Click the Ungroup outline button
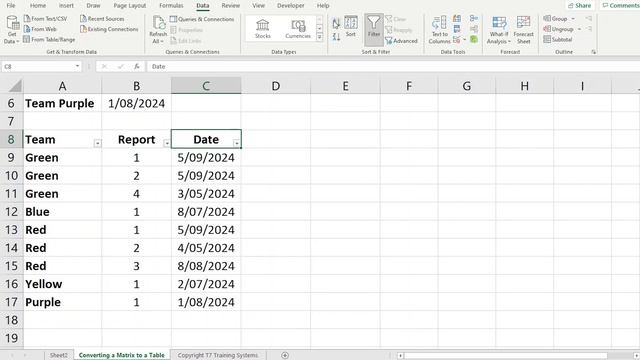 (x=558, y=29)
